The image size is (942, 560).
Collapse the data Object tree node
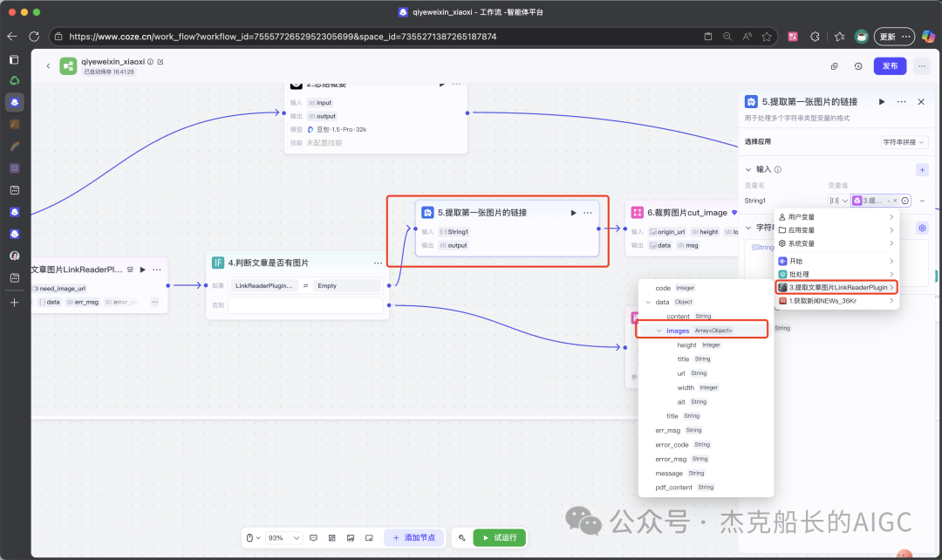647,302
